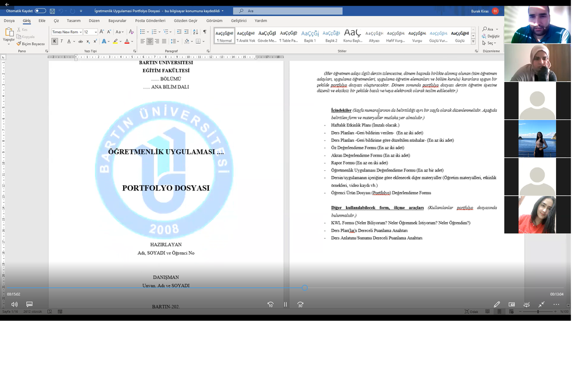Click the back arrow in video player

(x=6, y=4)
